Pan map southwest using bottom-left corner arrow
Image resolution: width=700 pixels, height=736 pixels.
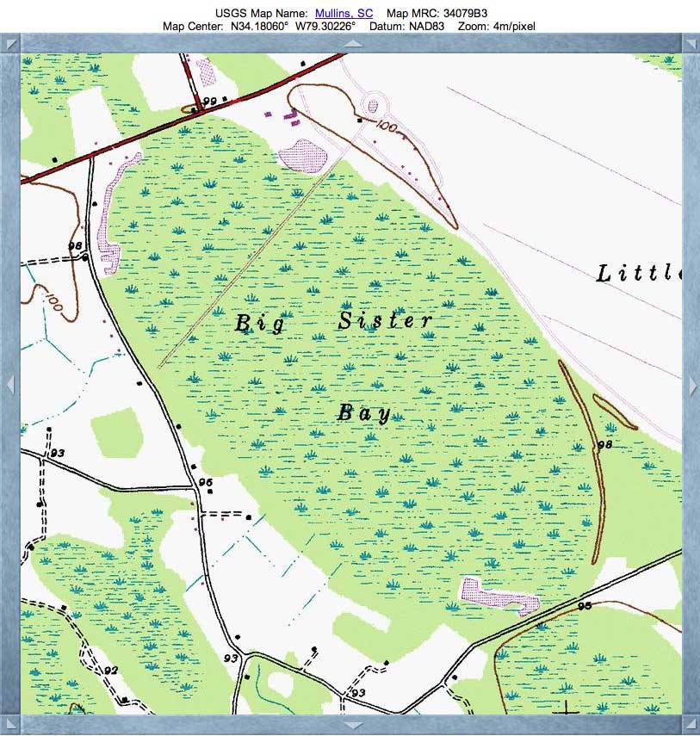[x=11, y=725]
